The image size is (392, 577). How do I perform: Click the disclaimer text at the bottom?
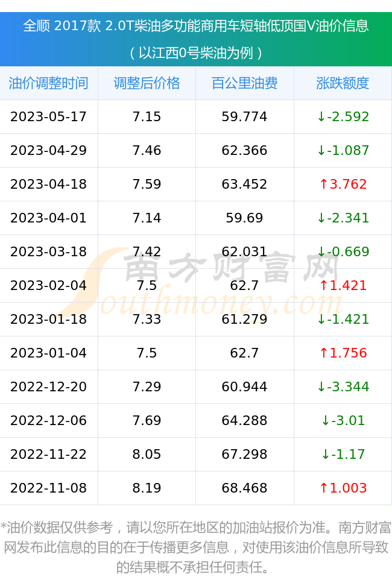tap(196, 547)
